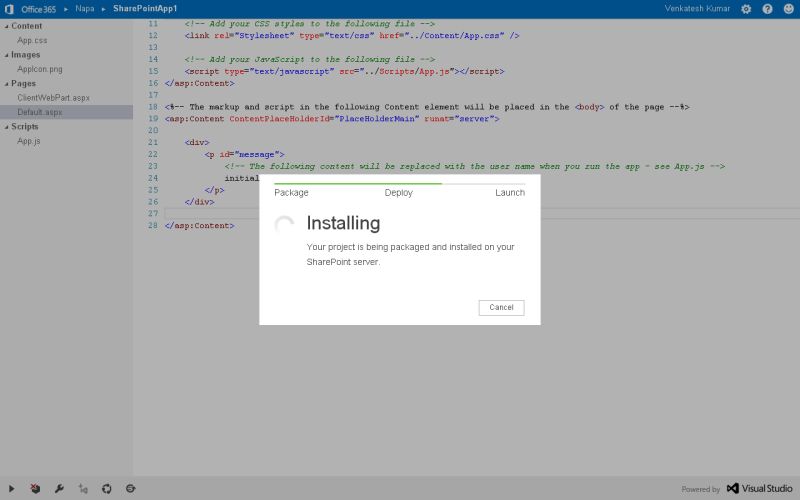Click the Office 365 breadcrumb link

[x=39, y=9]
